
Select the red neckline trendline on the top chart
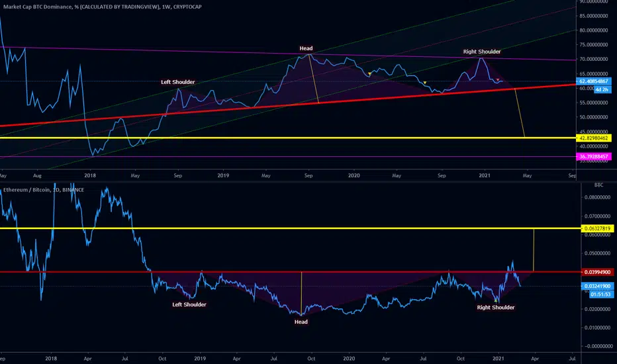pos(287,105)
